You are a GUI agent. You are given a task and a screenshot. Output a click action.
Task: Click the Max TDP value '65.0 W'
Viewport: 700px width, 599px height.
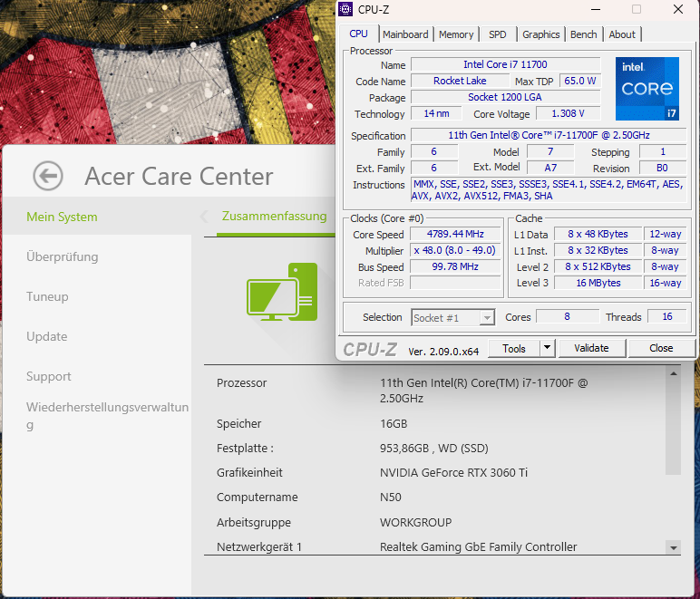(580, 82)
